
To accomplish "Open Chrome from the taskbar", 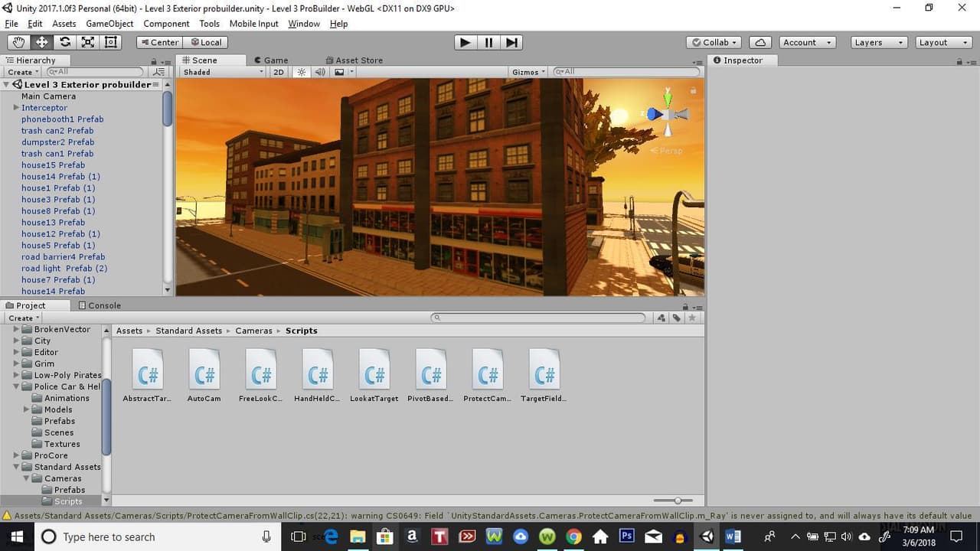I will click(573, 536).
